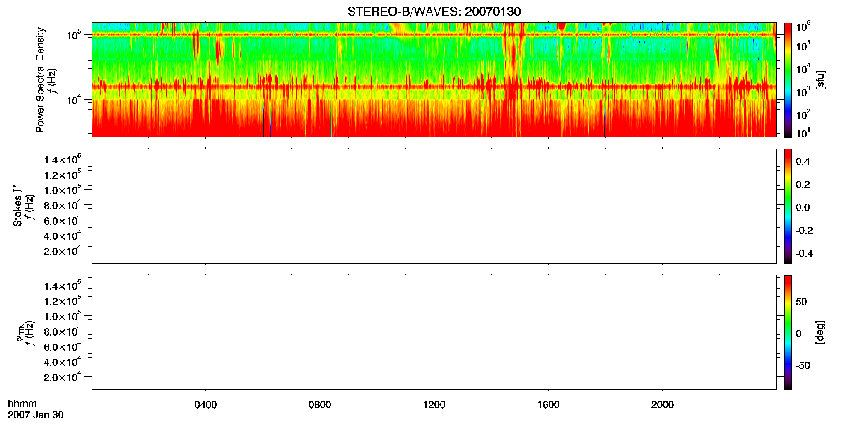Click the 1600 time tick label
Image resolution: width=868 pixels, height=447 pixels.
pyautogui.click(x=548, y=405)
